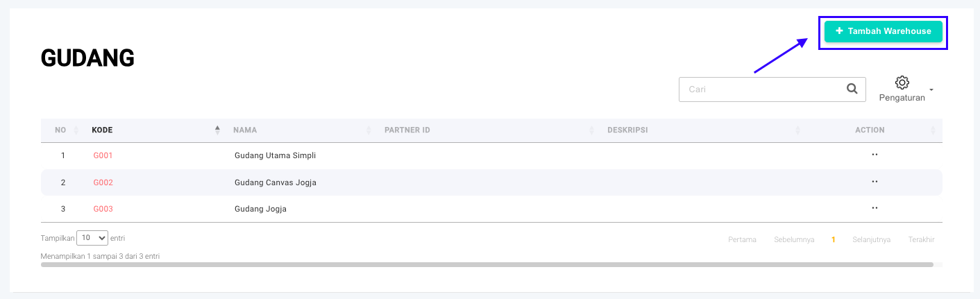
Task: Sort the table by the NO column
Action: pos(61,130)
